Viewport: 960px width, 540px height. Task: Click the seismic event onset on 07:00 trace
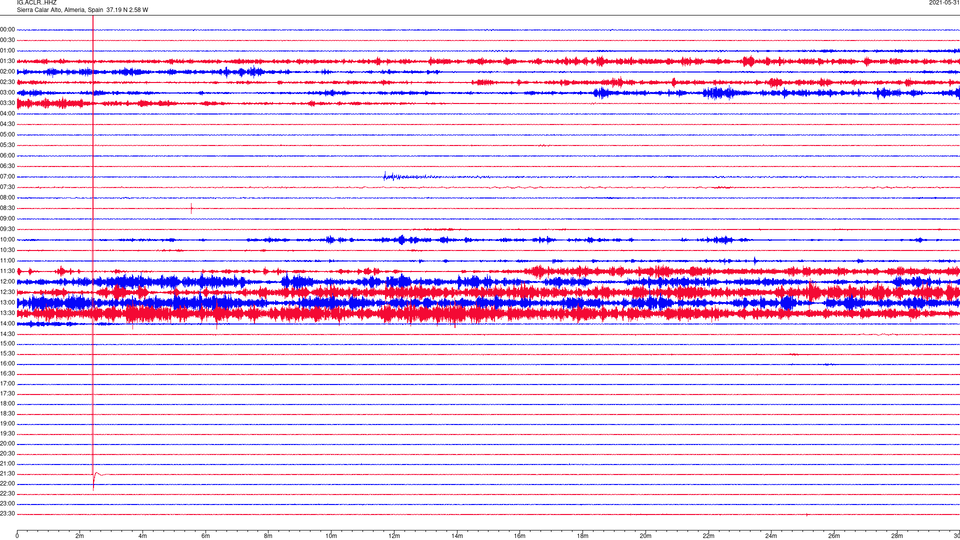(x=385, y=176)
